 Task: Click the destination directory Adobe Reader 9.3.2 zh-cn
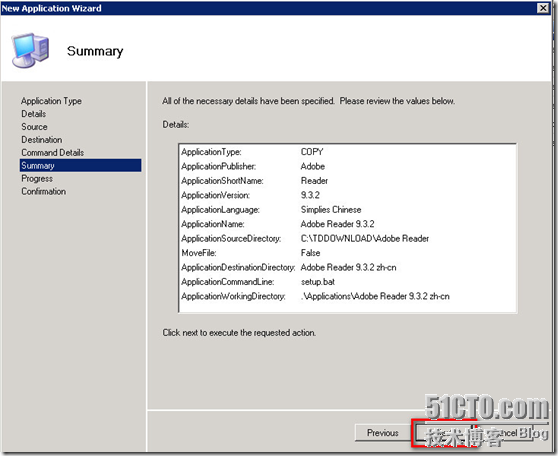click(348, 267)
